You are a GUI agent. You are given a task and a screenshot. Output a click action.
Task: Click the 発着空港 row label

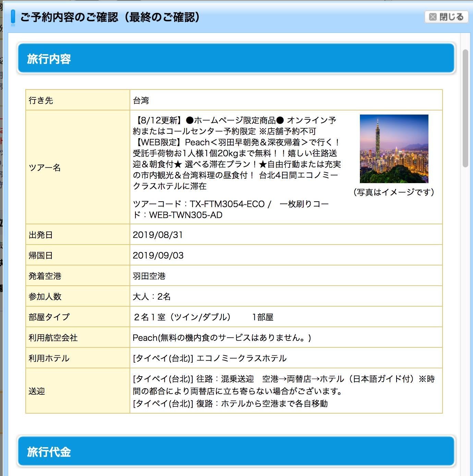(x=45, y=276)
